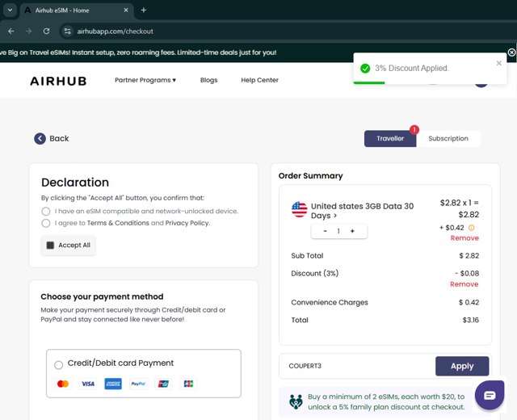The height and width of the screenshot is (420, 517).
Task: Click the United States flag icon
Action: 300,210
